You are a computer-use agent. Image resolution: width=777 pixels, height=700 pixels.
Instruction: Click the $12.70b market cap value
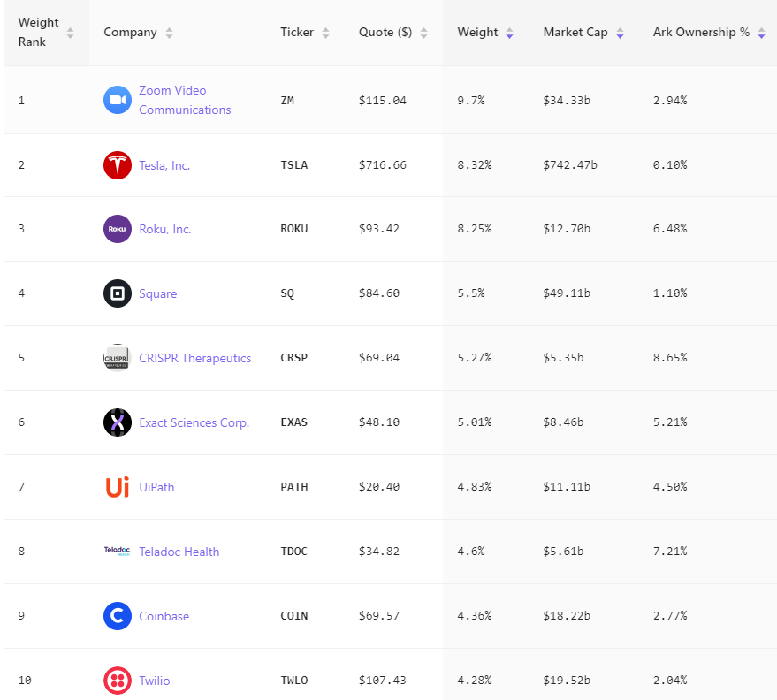(x=567, y=229)
